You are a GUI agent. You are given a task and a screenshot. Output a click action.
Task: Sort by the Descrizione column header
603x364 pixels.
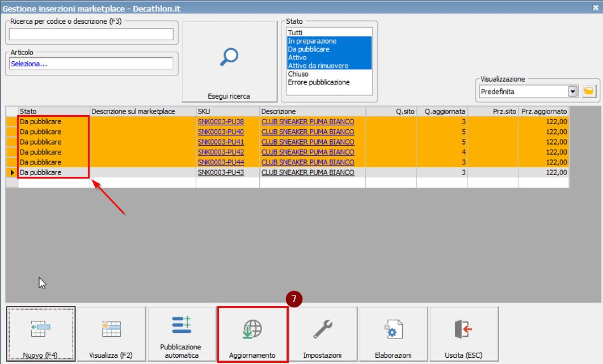point(313,112)
